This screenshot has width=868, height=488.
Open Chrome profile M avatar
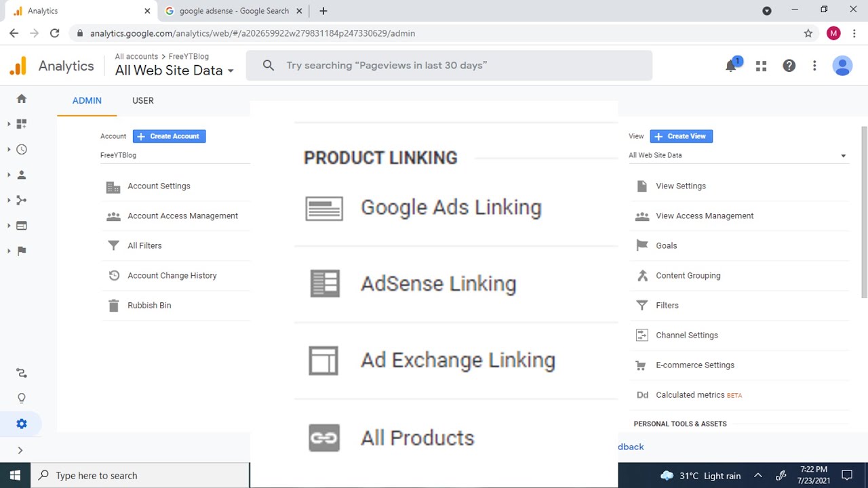(833, 33)
